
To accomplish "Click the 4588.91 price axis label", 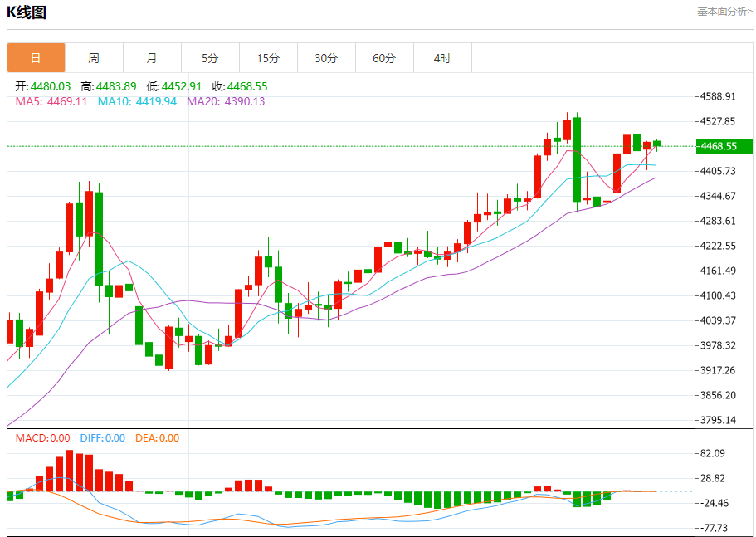I will coord(718,96).
